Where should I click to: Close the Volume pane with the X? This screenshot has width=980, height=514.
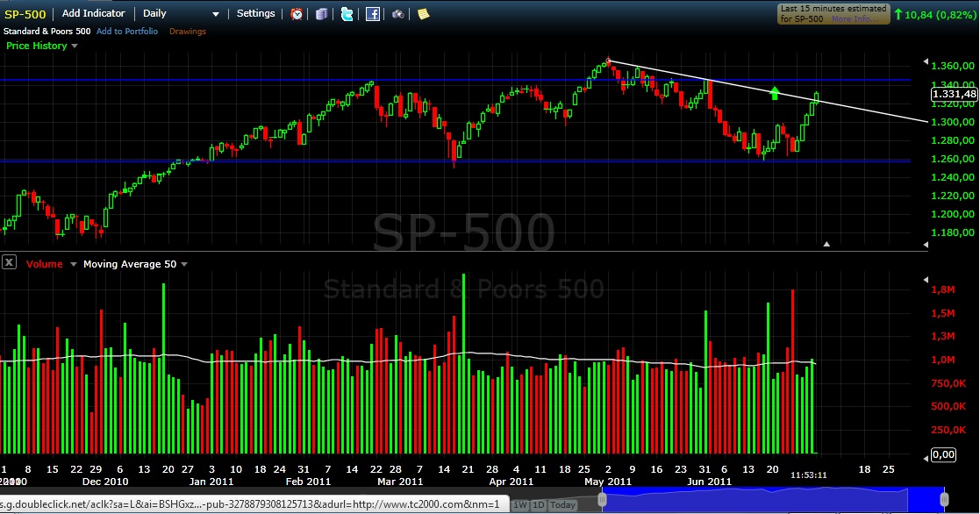(9, 262)
